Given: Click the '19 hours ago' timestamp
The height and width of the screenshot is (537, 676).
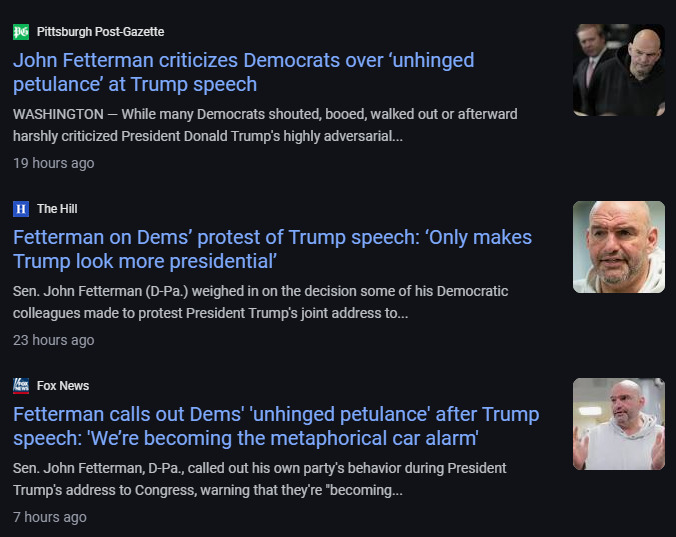Looking at the screenshot, I should pos(53,163).
